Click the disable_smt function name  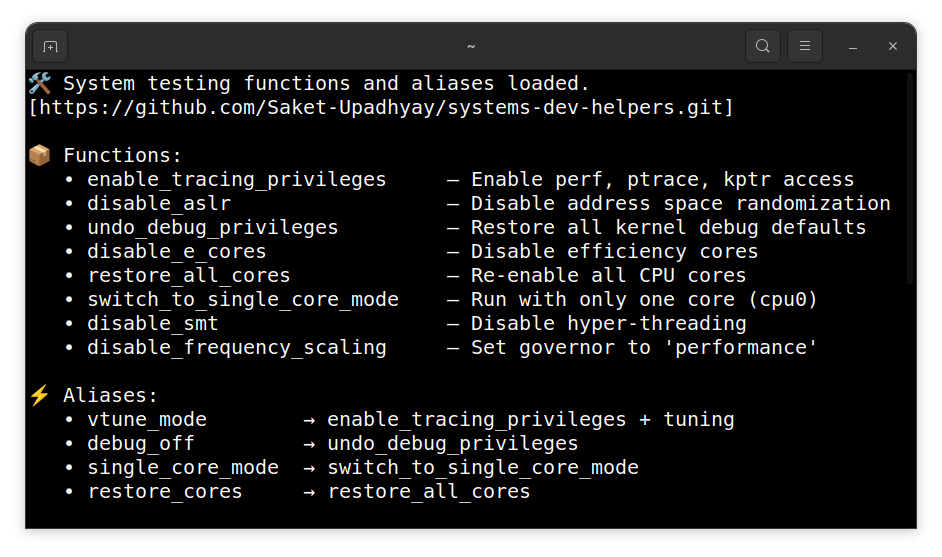153,324
